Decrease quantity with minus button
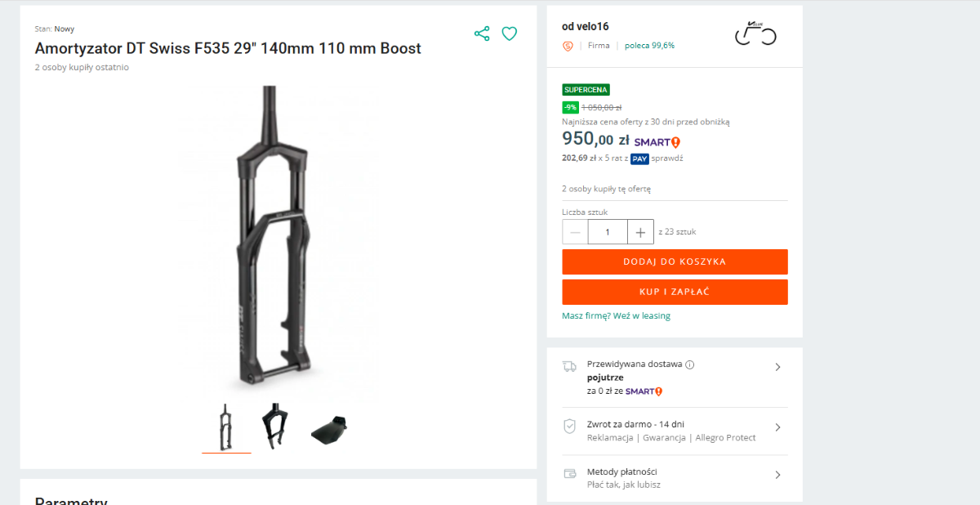Screen dimensions: 980x505 (x=575, y=232)
